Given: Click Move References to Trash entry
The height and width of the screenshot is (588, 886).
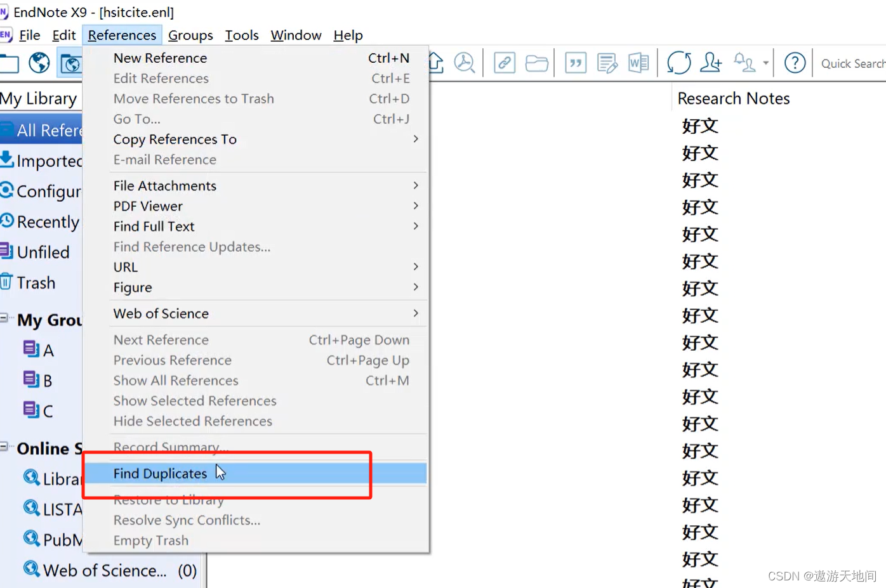Looking at the screenshot, I should (256, 98).
